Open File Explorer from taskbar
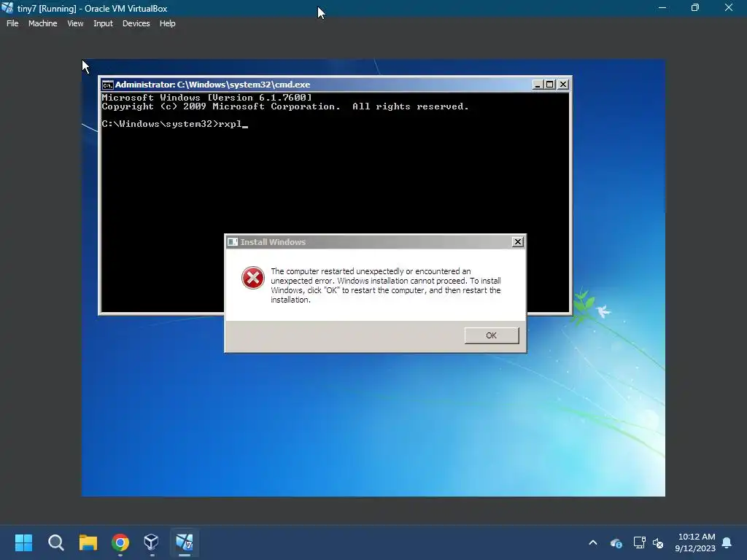 pos(88,542)
